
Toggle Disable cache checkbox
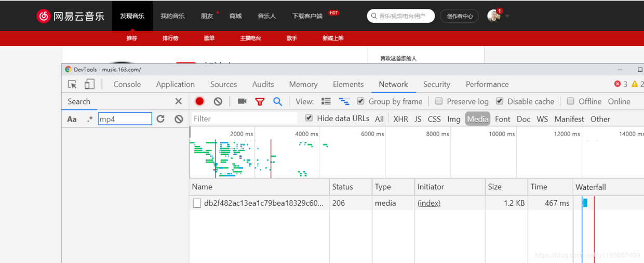pos(500,101)
